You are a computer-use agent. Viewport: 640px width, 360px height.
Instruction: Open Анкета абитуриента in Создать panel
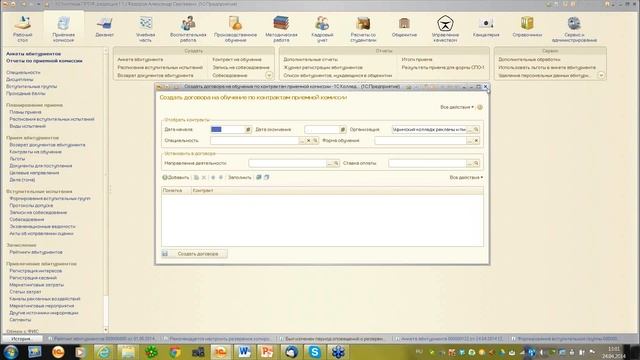pyautogui.click(x=140, y=60)
